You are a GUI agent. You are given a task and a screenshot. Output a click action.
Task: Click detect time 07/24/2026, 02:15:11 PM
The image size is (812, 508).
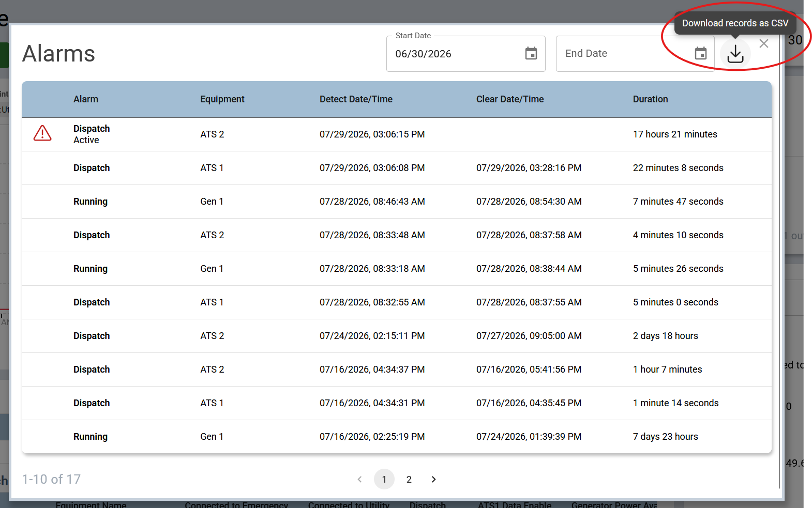tap(372, 336)
